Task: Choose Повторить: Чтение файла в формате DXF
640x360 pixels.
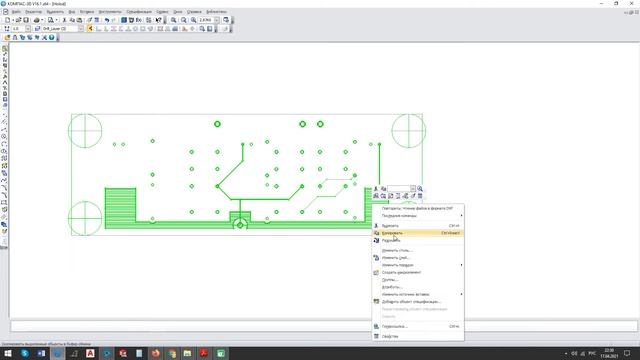Action: [x=418, y=208]
